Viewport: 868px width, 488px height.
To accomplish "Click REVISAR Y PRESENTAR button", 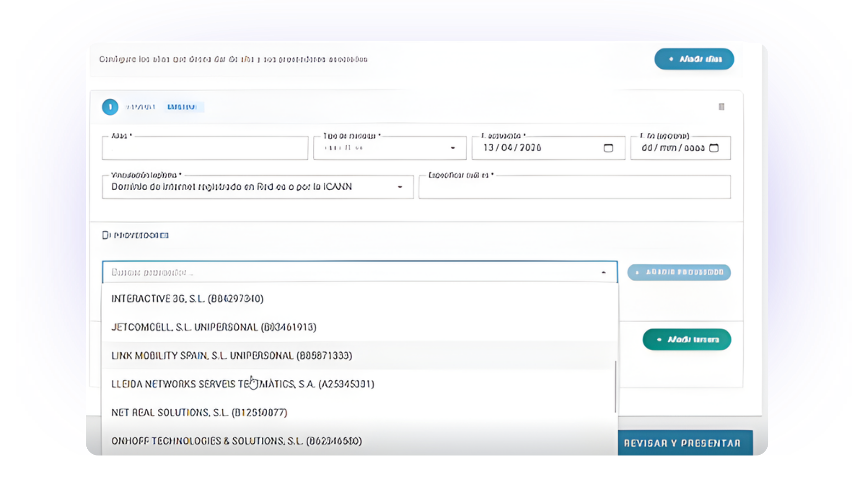I will coord(685,443).
